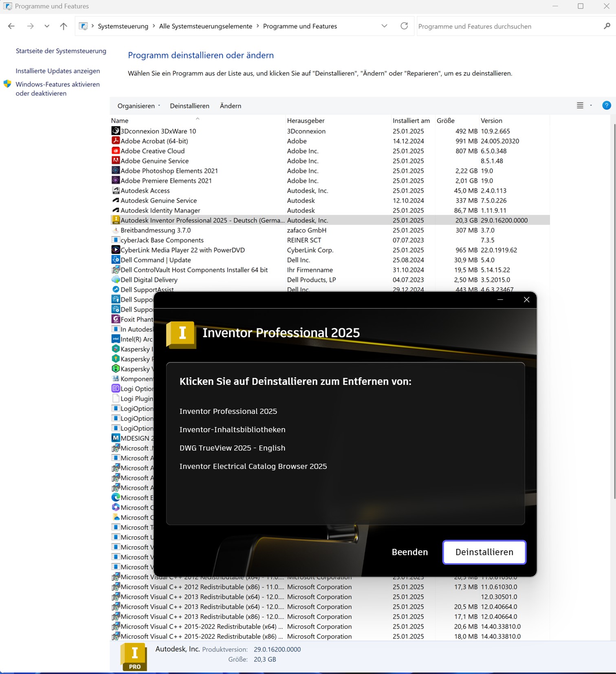Select Microsoft Visual C++ 2015-2022 Redistributable (x64) row
The height and width of the screenshot is (674, 616).
coord(330,626)
